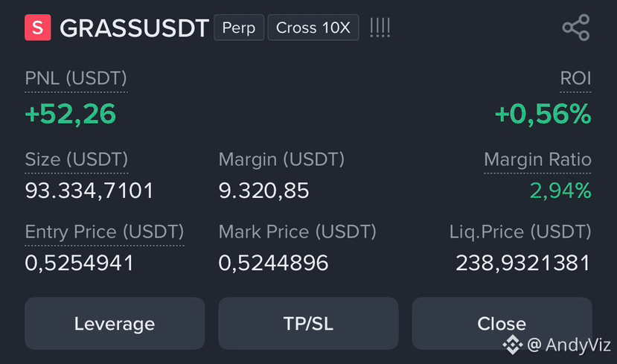This screenshot has width=617, height=364.
Task: Open the Perp contract type tag
Action: point(239,28)
